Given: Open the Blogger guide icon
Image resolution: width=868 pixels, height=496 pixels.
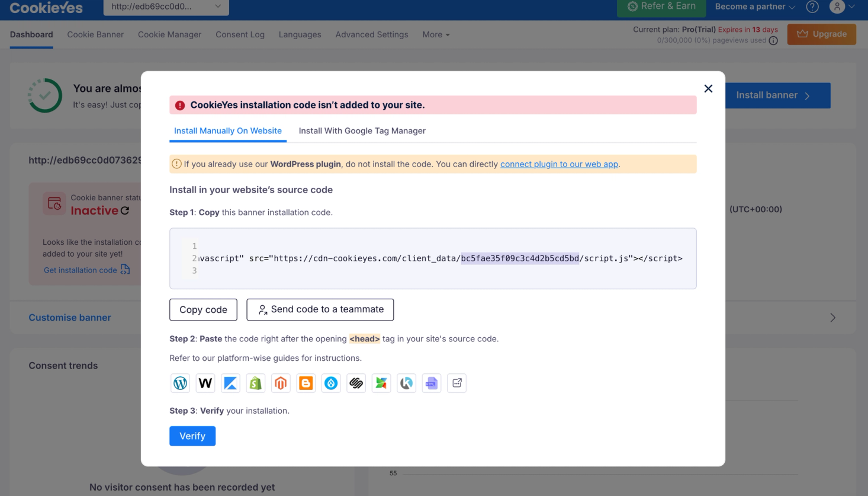Looking at the screenshot, I should [x=306, y=383].
